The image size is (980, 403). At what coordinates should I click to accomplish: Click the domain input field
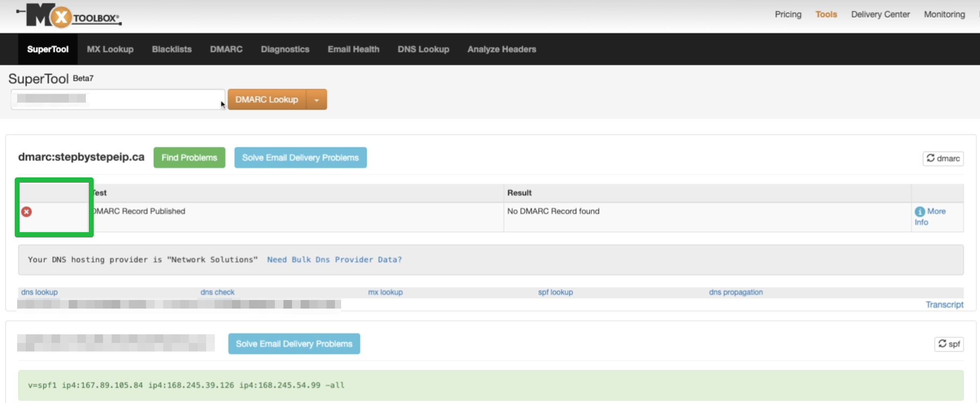click(x=118, y=99)
